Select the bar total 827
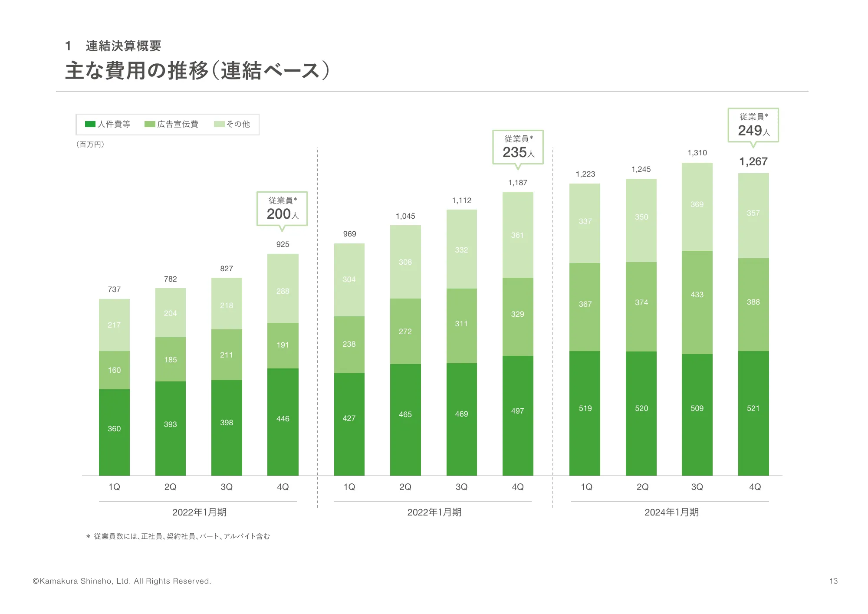The height and width of the screenshot is (614, 868). pos(227,269)
